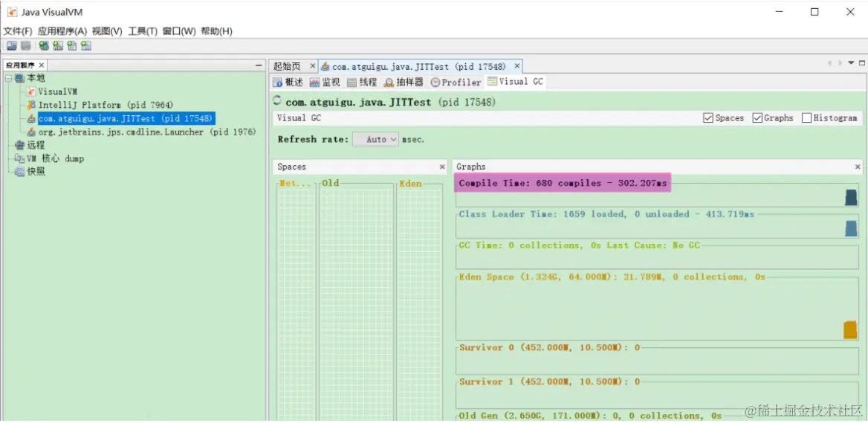Image resolution: width=868 pixels, height=423 pixels.
Task: Open the document list dropdown arrow
Action: [852, 63]
